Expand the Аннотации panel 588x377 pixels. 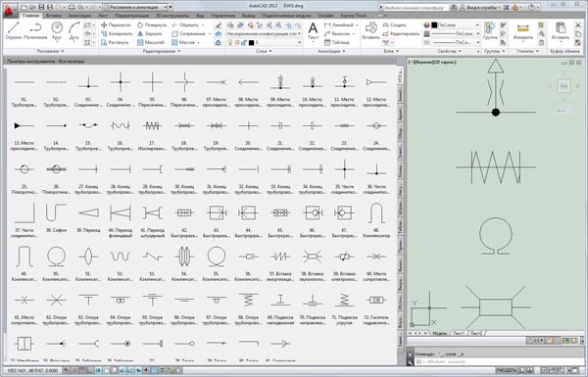(x=330, y=51)
